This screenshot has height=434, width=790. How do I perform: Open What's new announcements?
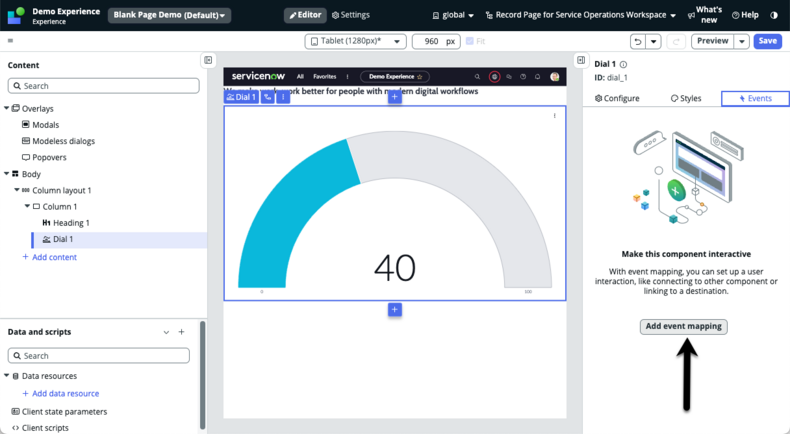click(x=705, y=15)
